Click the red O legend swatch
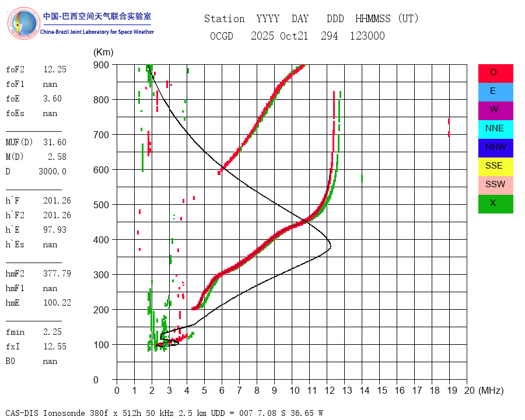The image size is (525, 420). pos(495,73)
